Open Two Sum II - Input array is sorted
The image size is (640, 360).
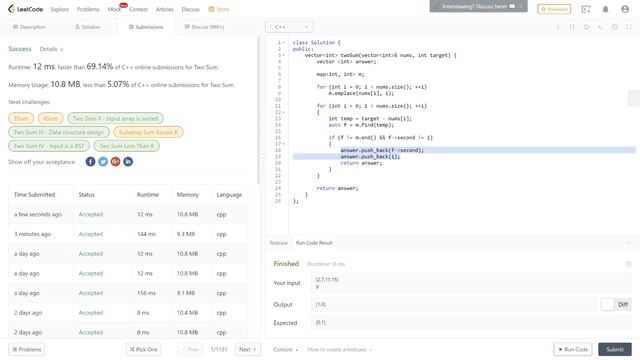115,118
